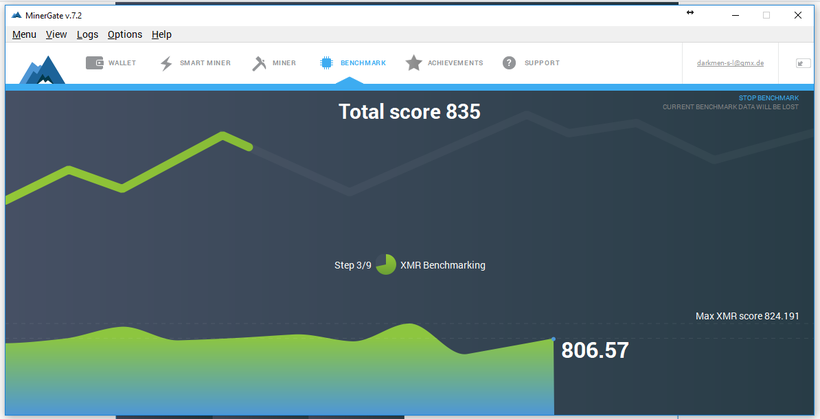820x419 pixels.
Task: Click the warning that benchmark data will be lost
Action: 731,107
